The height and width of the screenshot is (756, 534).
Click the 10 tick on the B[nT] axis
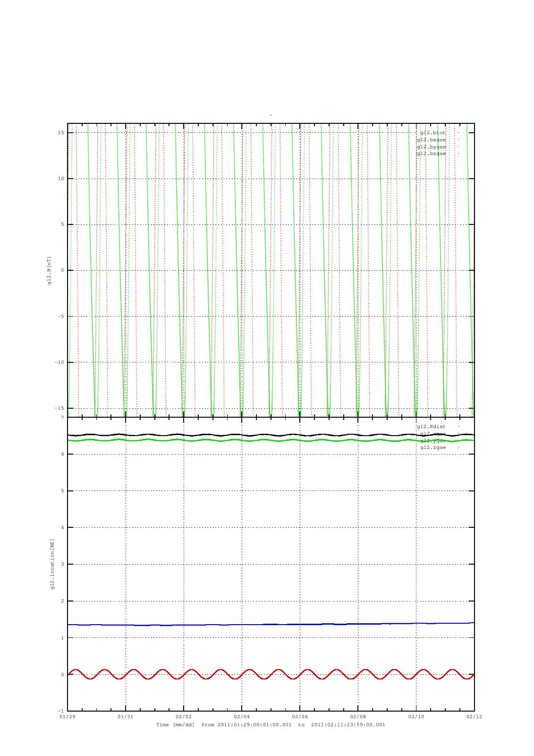(x=61, y=179)
